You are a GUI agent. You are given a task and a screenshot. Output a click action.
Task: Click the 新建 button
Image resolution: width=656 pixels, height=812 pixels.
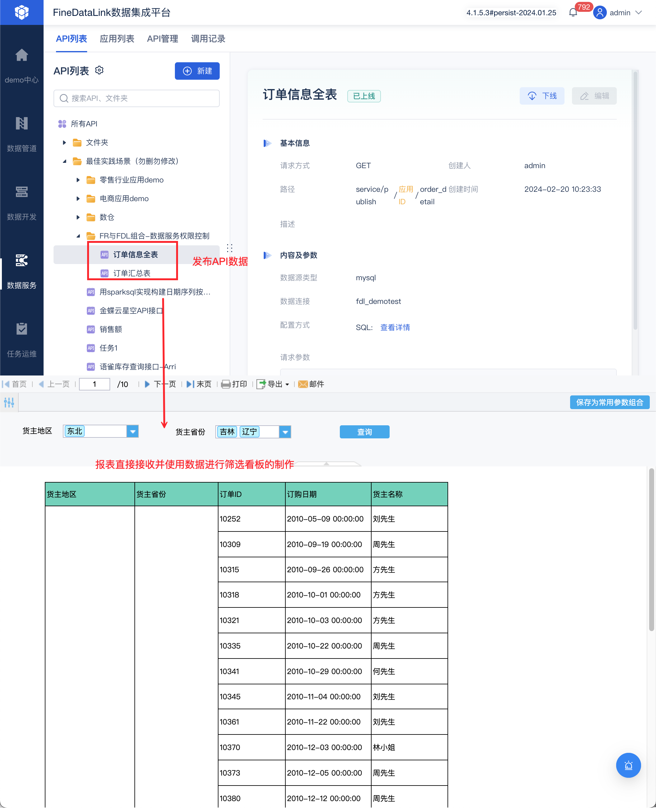[197, 71]
